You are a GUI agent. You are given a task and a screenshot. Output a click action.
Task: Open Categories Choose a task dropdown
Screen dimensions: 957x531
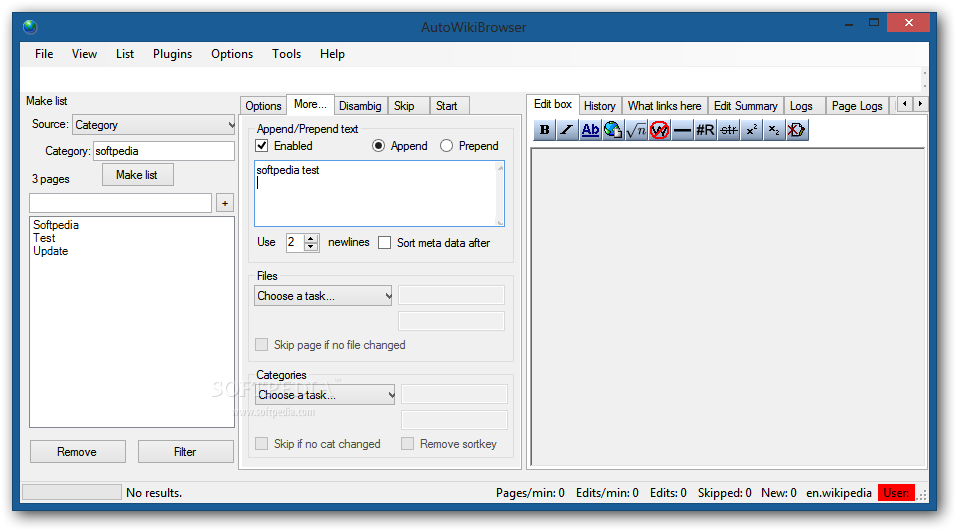(x=325, y=395)
